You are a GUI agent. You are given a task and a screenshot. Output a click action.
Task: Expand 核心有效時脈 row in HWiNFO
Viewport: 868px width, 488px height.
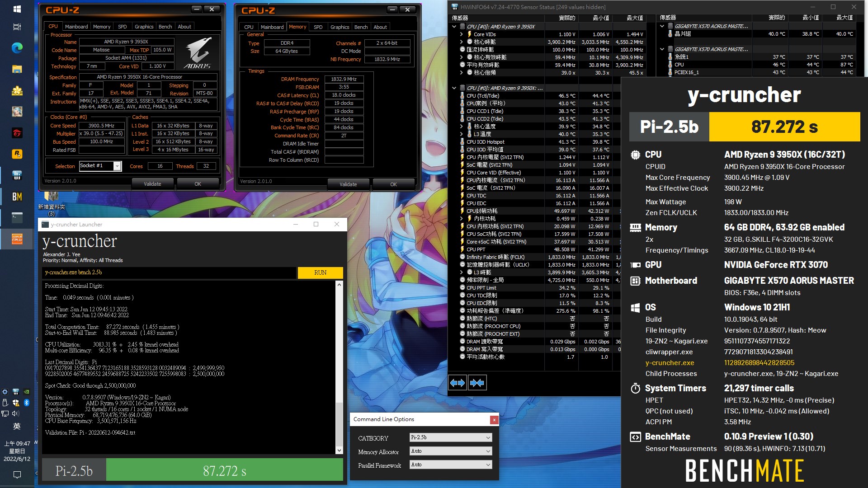click(x=462, y=57)
